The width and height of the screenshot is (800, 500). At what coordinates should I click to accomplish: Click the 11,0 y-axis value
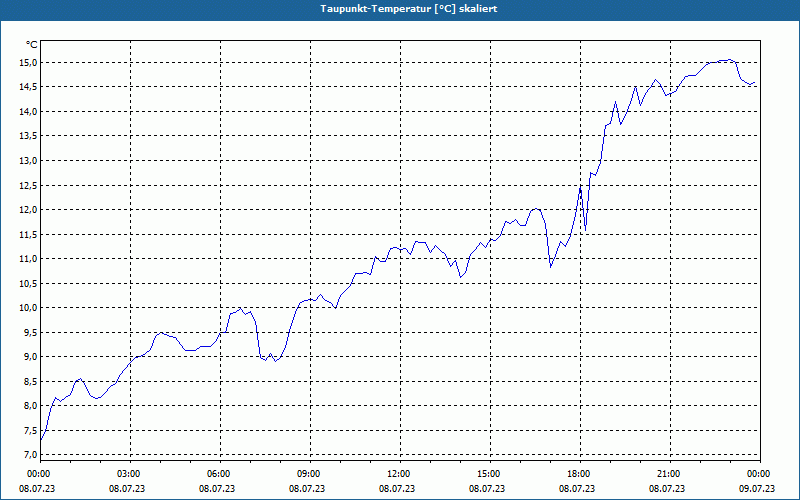pos(29,259)
